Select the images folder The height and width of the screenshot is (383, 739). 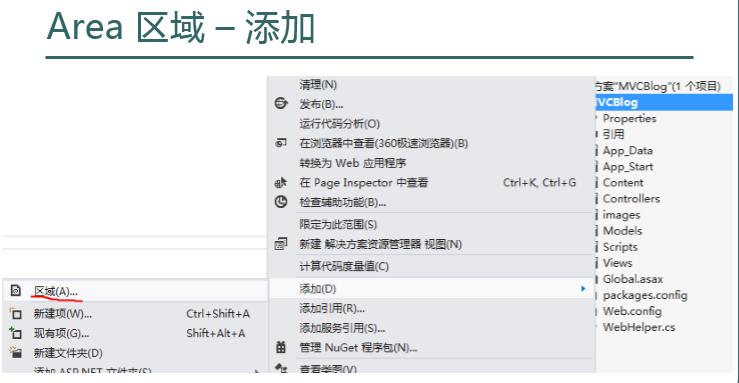(x=621, y=215)
